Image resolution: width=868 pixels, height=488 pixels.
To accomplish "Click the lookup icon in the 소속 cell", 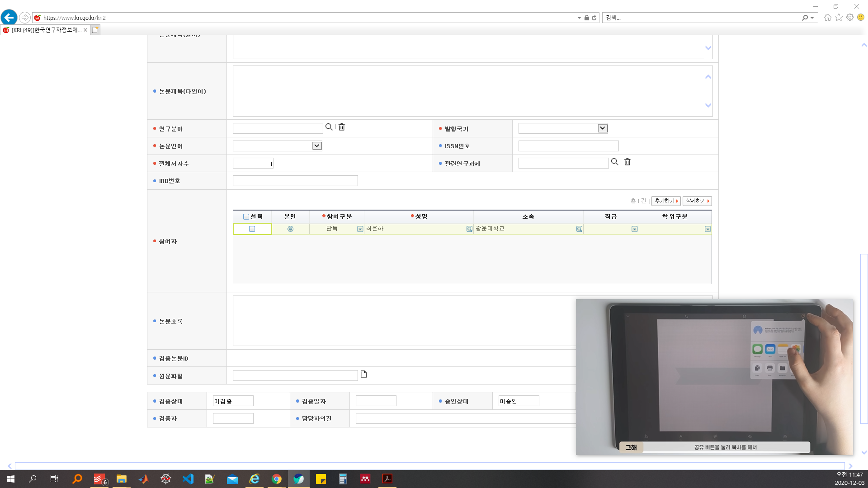I will pos(579,229).
